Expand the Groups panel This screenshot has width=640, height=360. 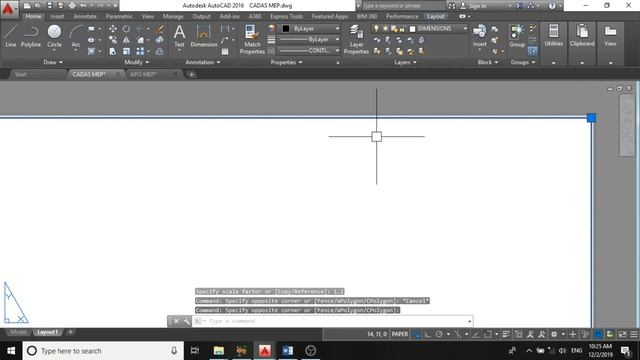tap(523, 62)
